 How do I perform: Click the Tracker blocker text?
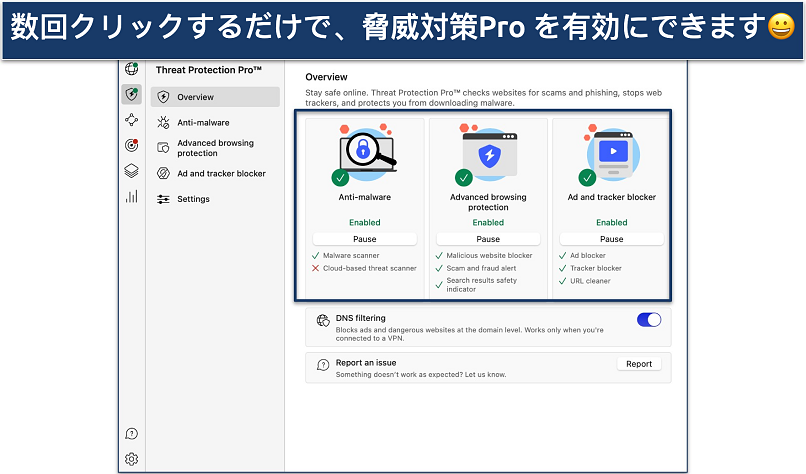point(596,268)
